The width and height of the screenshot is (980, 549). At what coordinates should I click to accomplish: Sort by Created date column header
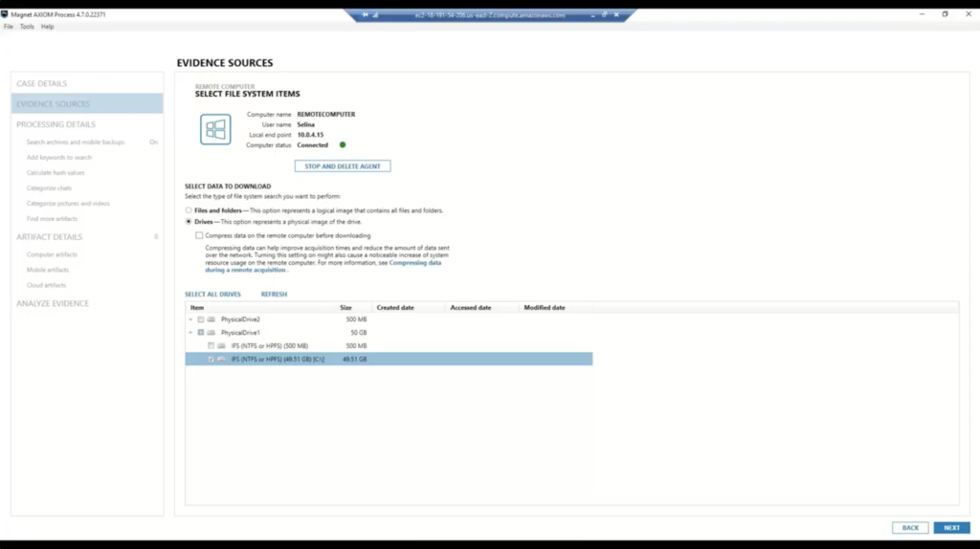[395, 308]
